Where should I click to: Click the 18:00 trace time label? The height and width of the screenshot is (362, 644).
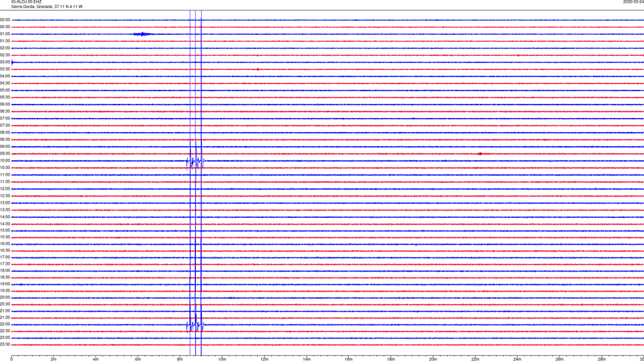pyautogui.click(x=5, y=271)
